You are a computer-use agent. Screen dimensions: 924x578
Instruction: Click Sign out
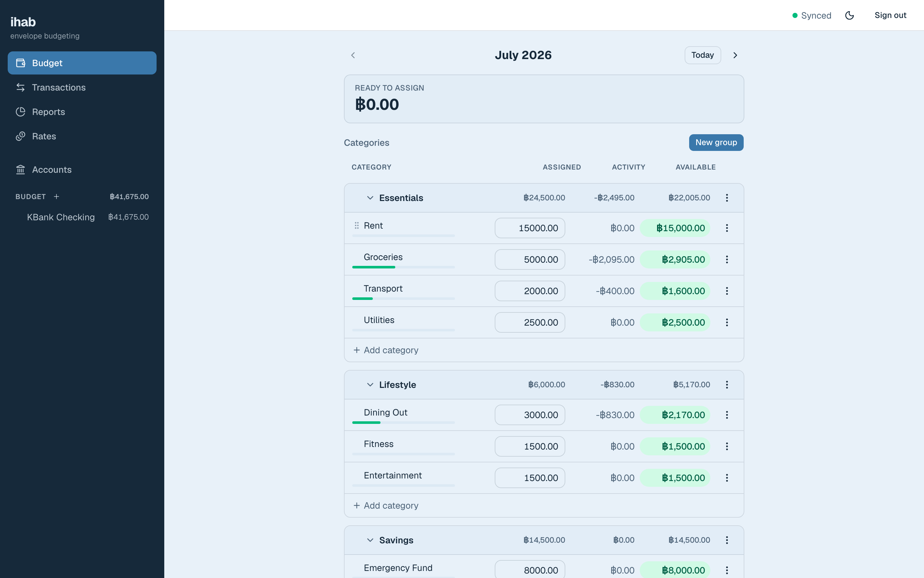pos(890,15)
